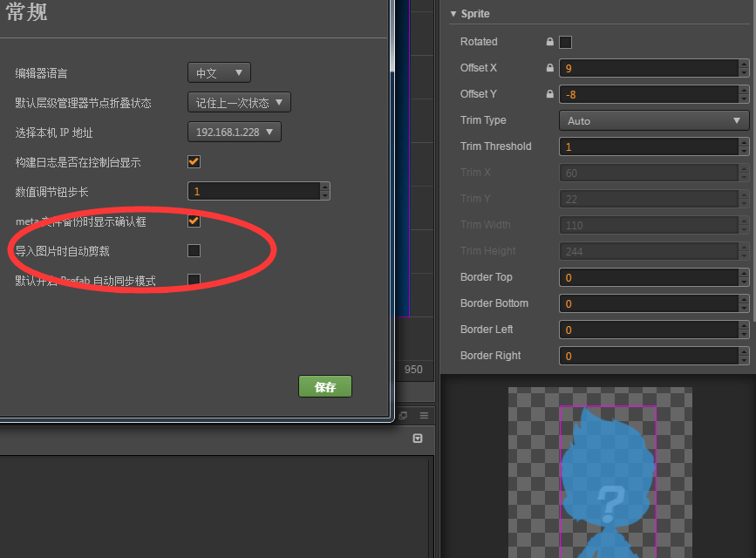Viewport: 756px width, 558px height.
Task: Open the 记住上一次状态 dropdown
Action: click(239, 102)
